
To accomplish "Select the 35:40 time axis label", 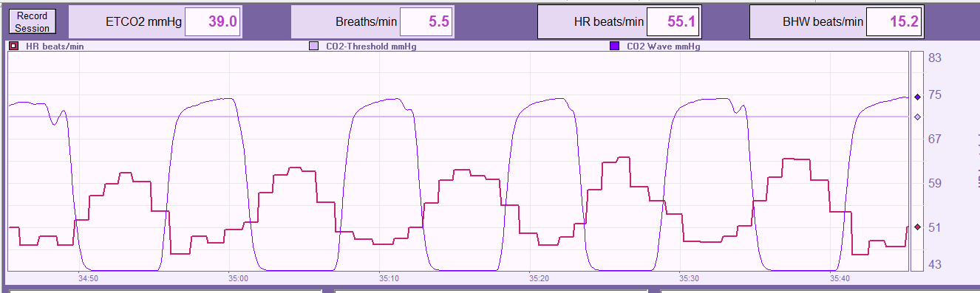I will click(x=840, y=278).
